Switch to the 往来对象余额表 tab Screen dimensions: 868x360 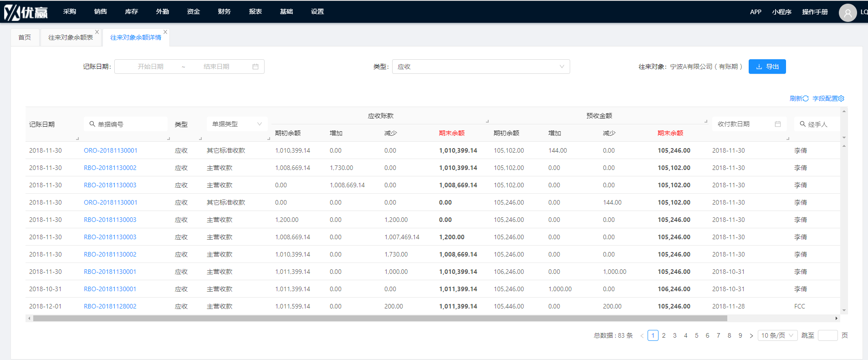point(71,37)
